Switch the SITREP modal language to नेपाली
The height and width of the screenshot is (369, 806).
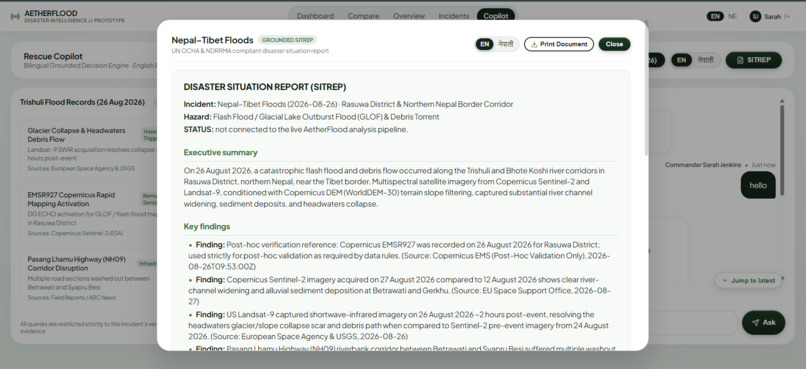pos(506,44)
